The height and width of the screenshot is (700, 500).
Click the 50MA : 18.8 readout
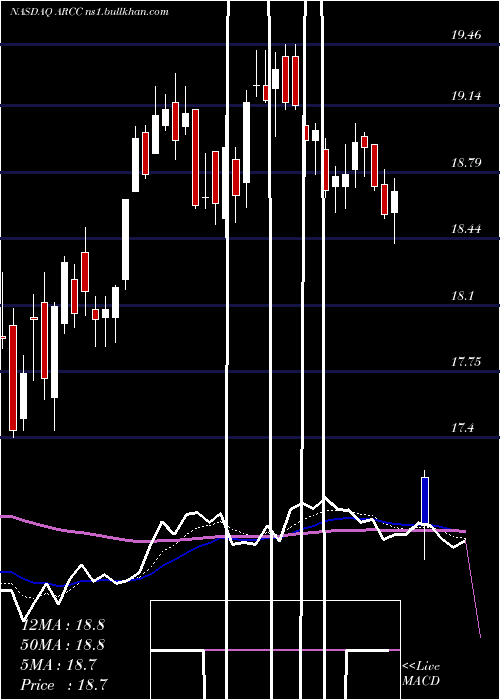point(62,645)
